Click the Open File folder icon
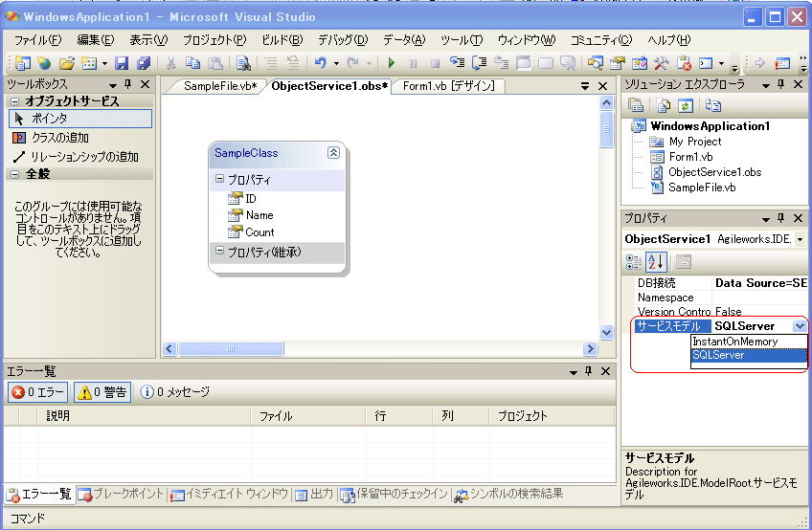The height and width of the screenshot is (530, 812). [x=66, y=63]
